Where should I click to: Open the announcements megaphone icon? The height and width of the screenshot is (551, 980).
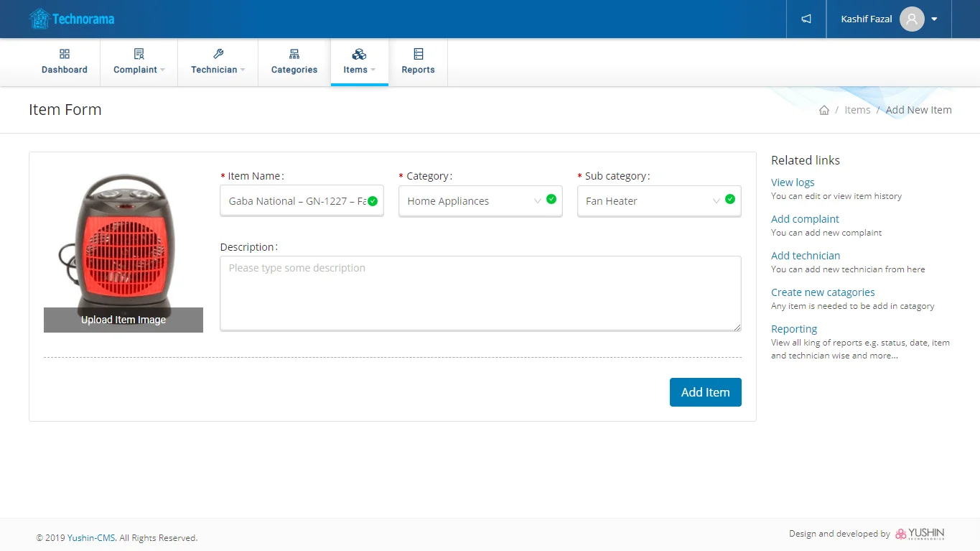(x=806, y=19)
